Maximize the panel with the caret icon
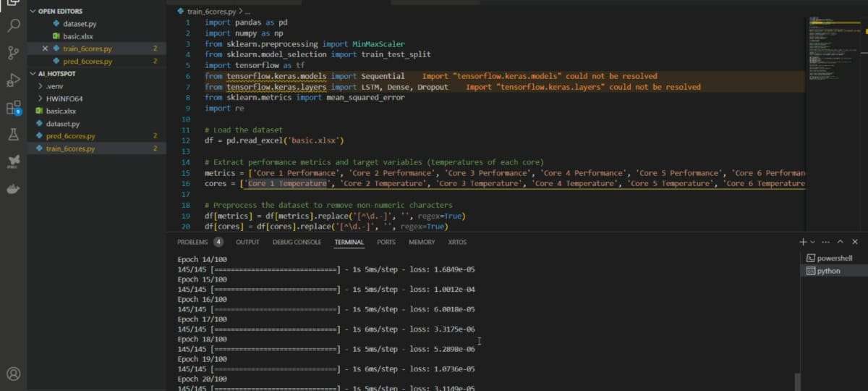868x391 pixels. click(841, 242)
